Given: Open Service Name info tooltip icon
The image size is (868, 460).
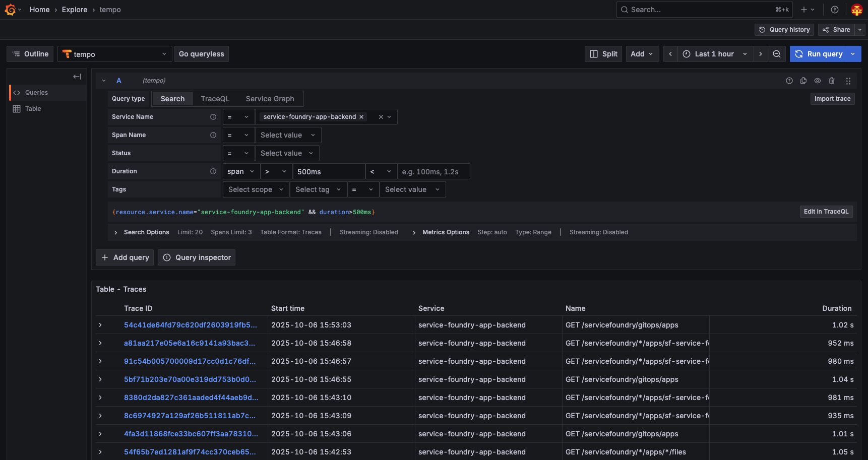Looking at the screenshot, I should [213, 116].
